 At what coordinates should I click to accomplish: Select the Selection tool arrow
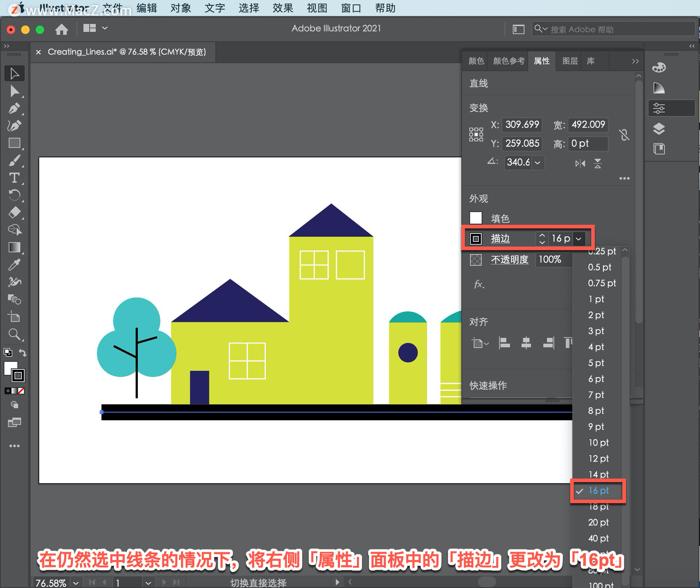(15, 73)
